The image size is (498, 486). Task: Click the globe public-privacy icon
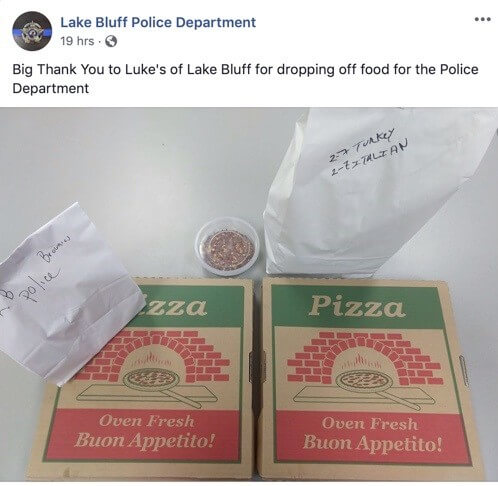[x=111, y=41]
